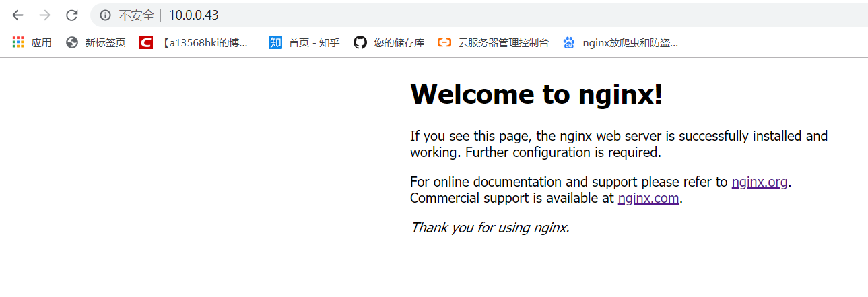This screenshot has width=868, height=297.
Task: Reload the page with the refresh icon
Action: click(71, 15)
